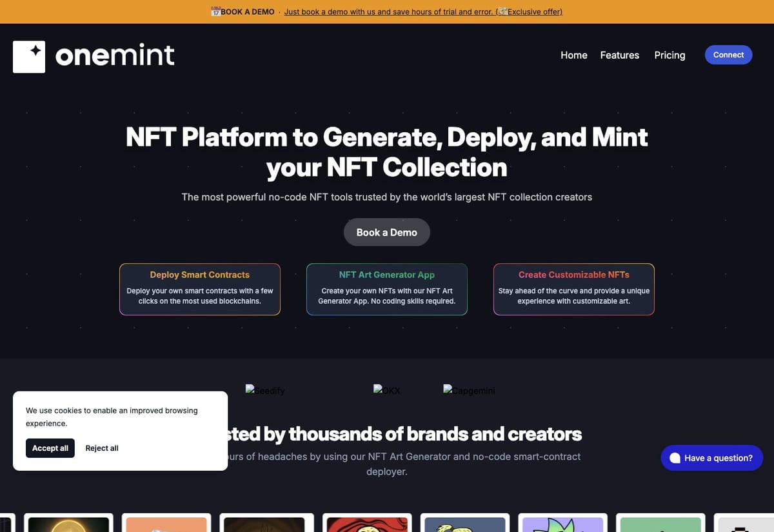Click 'Create your own NFTs' description text
Screen dimensions: 774x532
point(387,296)
